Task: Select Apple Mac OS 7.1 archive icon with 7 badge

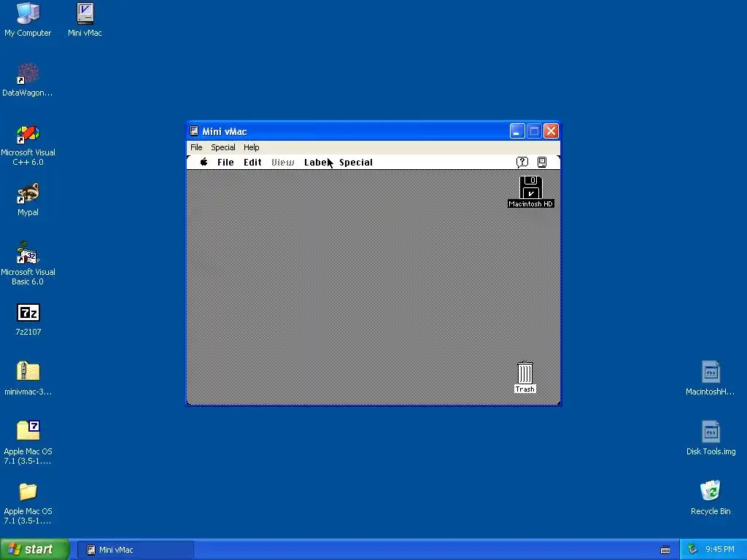Action: 28,430
